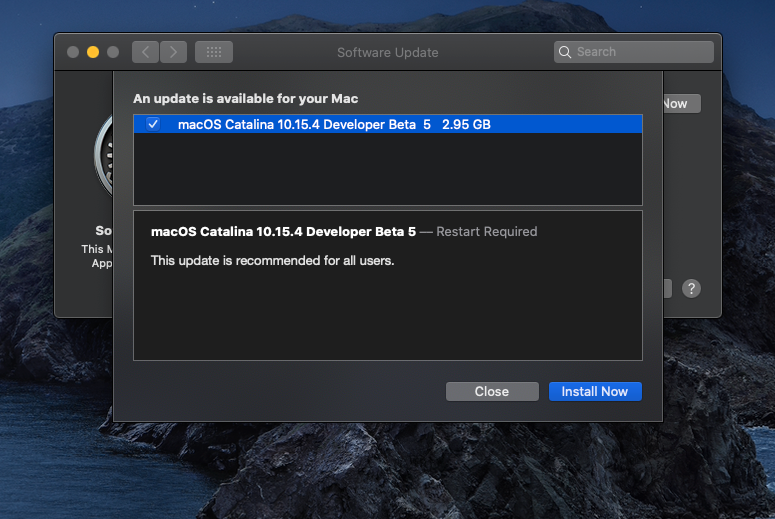Open help with question mark button

point(691,289)
